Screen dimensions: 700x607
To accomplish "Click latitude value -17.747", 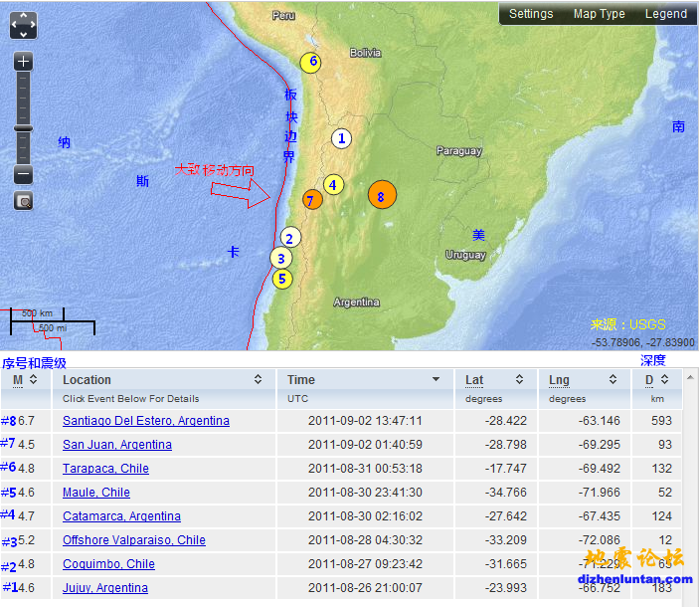I will pos(505,468).
